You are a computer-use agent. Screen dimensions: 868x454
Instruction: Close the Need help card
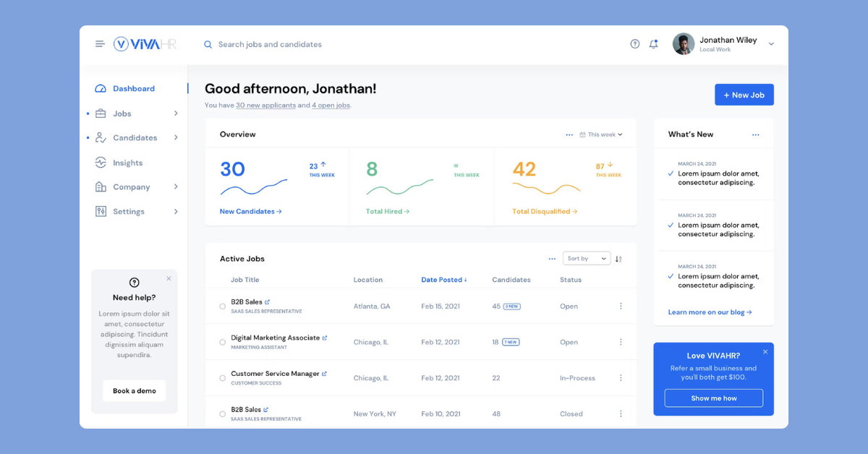tap(169, 278)
